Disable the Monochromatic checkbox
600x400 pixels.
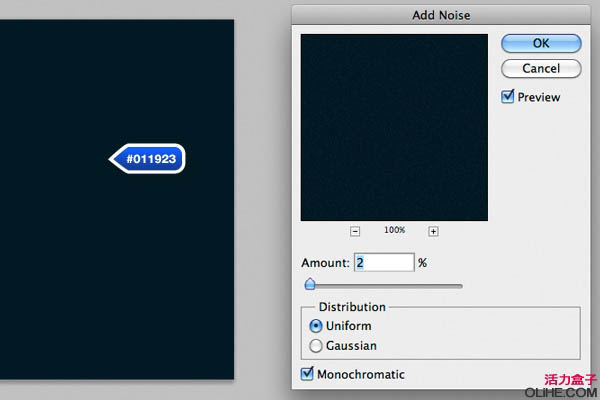308,374
